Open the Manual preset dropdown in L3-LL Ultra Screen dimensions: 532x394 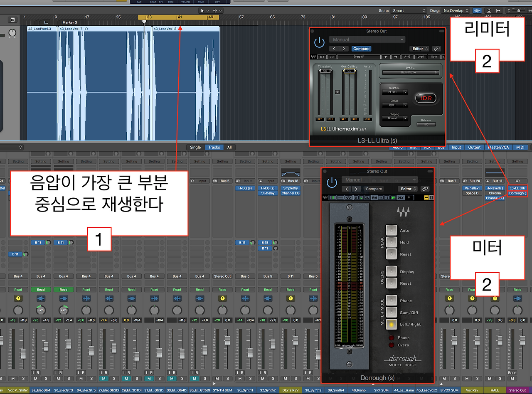(x=367, y=39)
